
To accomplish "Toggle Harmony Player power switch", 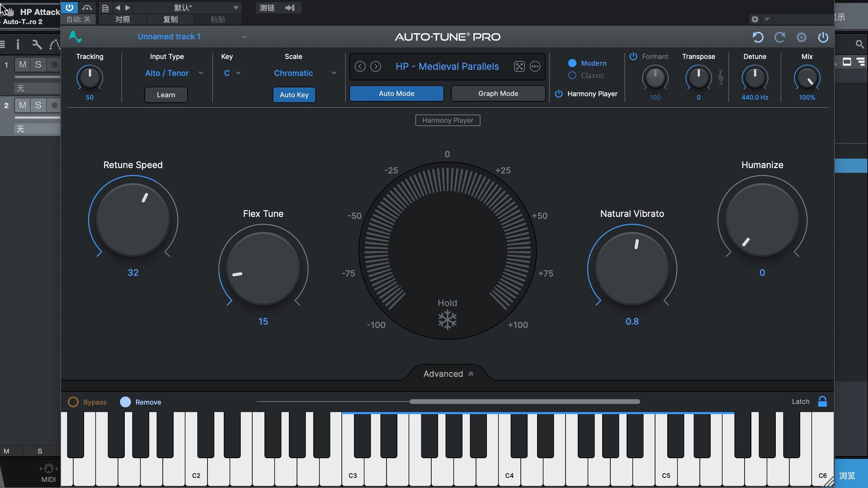I will (559, 94).
